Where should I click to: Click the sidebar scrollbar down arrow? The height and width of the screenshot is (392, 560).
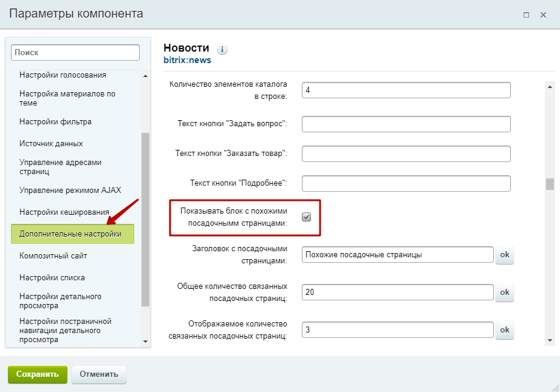point(145,342)
